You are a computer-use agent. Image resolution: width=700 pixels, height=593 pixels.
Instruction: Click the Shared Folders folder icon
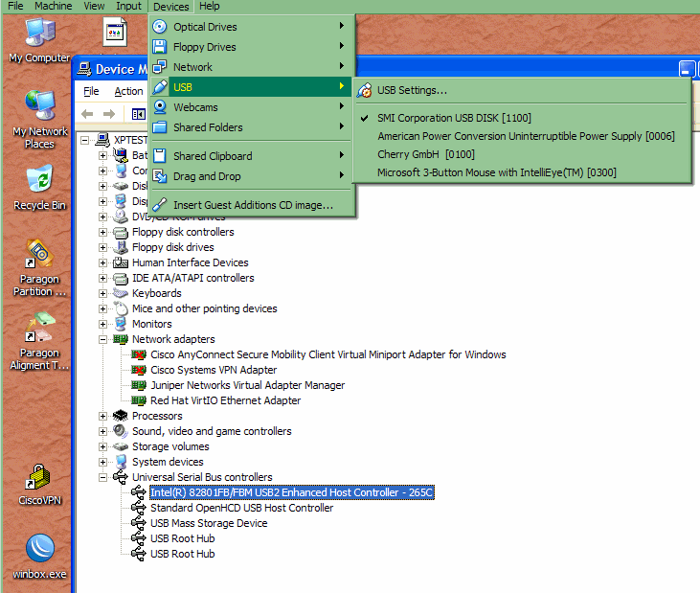160,127
